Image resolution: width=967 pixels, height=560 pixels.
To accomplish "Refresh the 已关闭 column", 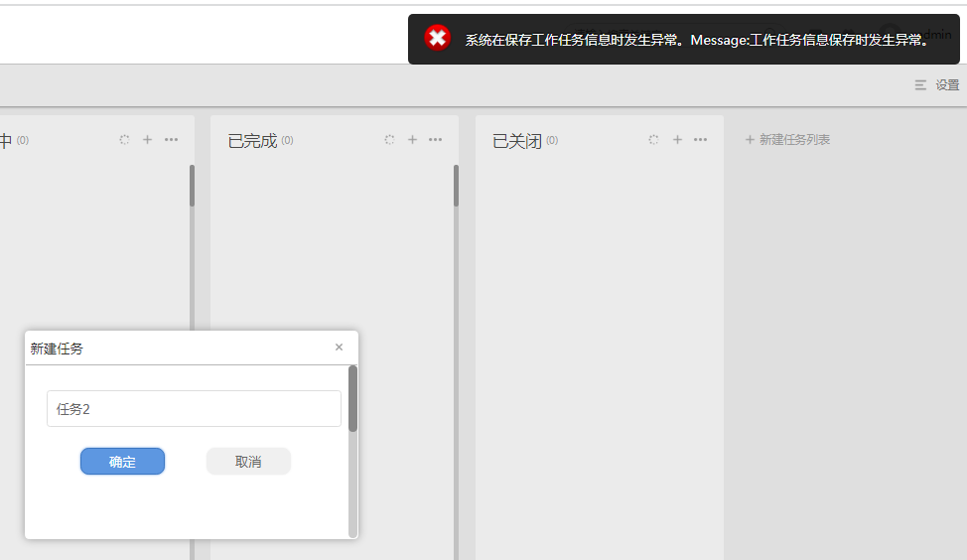I will tap(653, 139).
